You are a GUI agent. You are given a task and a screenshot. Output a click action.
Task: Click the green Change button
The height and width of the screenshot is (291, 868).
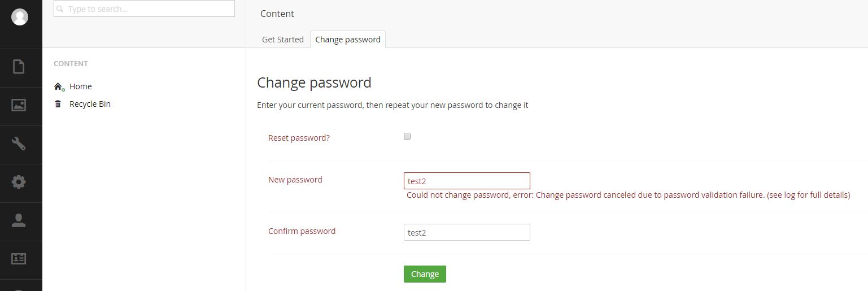coord(425,274)
